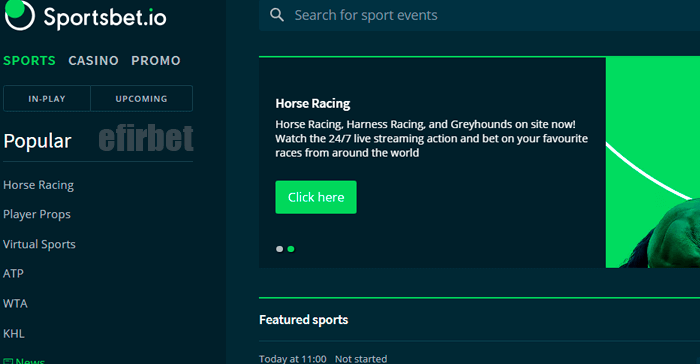Open the SPORTS tab
The image size is (700, 364).
[29, 60]
